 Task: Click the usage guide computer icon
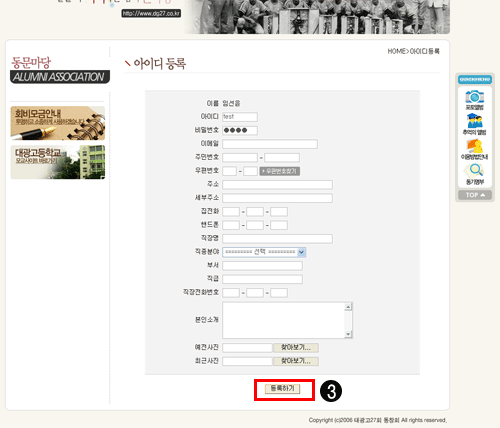(x=475, y=149)
